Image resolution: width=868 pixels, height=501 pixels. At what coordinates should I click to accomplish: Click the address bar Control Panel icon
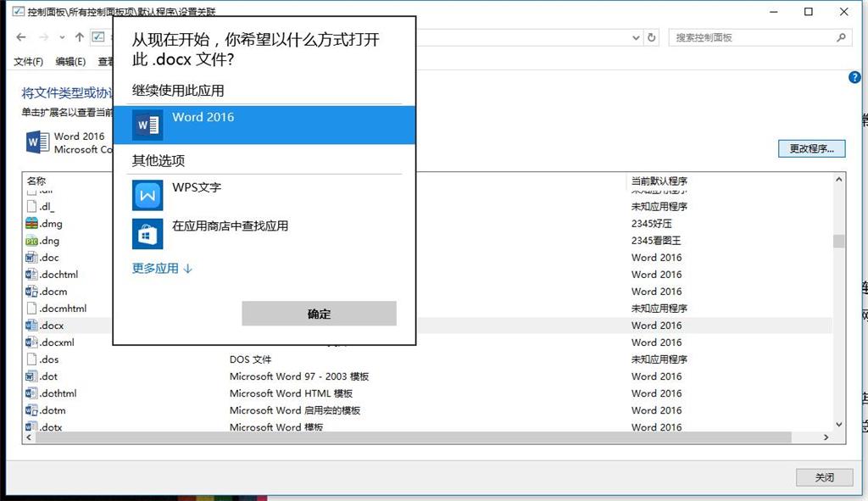click(98, 37)
